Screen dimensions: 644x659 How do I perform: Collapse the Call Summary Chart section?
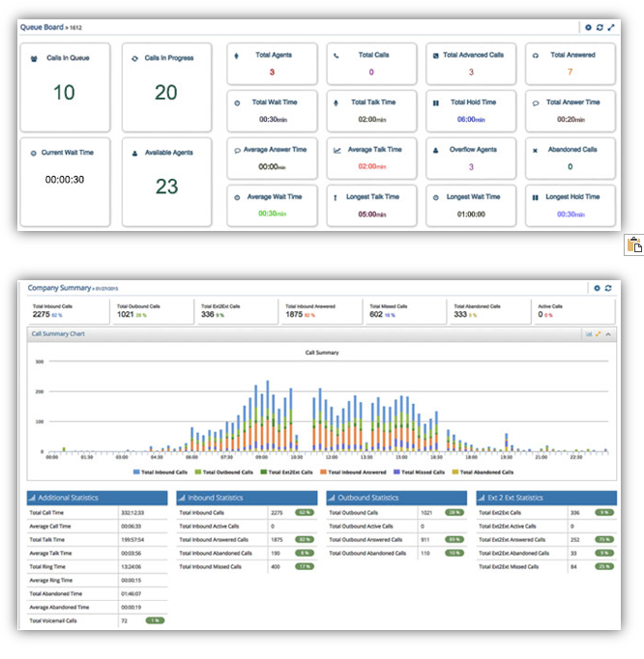point(608,334)
